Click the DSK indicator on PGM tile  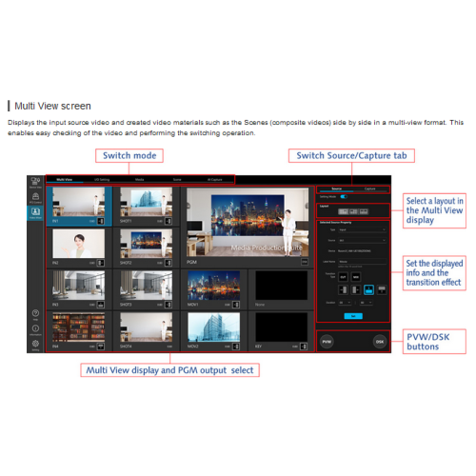(305, 262)
